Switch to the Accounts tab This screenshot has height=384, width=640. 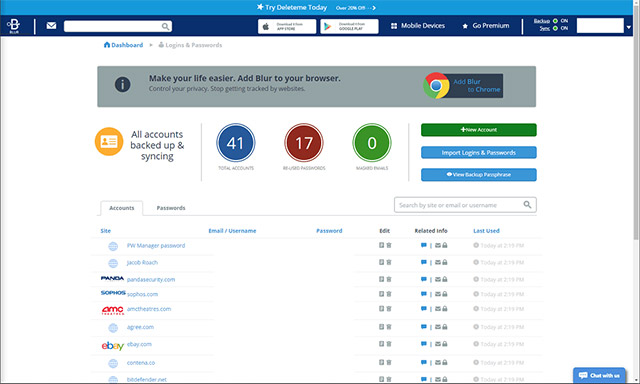122,208
